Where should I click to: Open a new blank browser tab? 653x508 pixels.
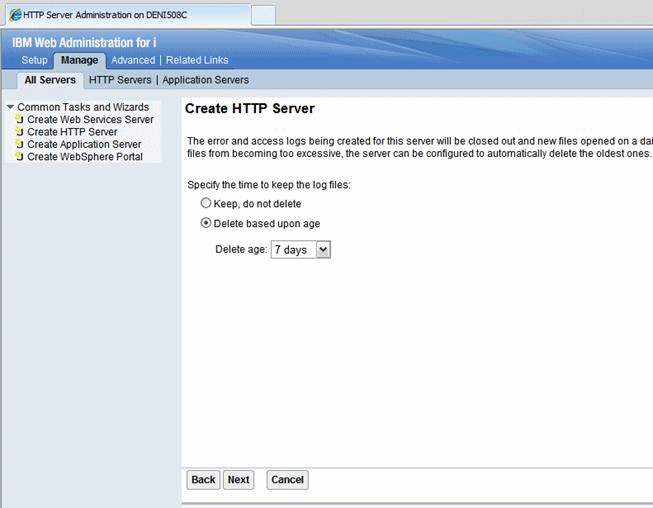[x=263, y=16]
